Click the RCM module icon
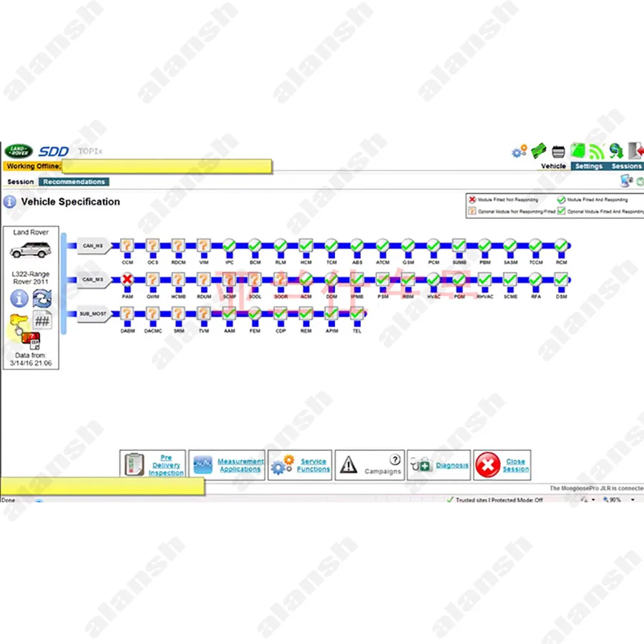Screen dimensions: 644x644 point(561,245)
